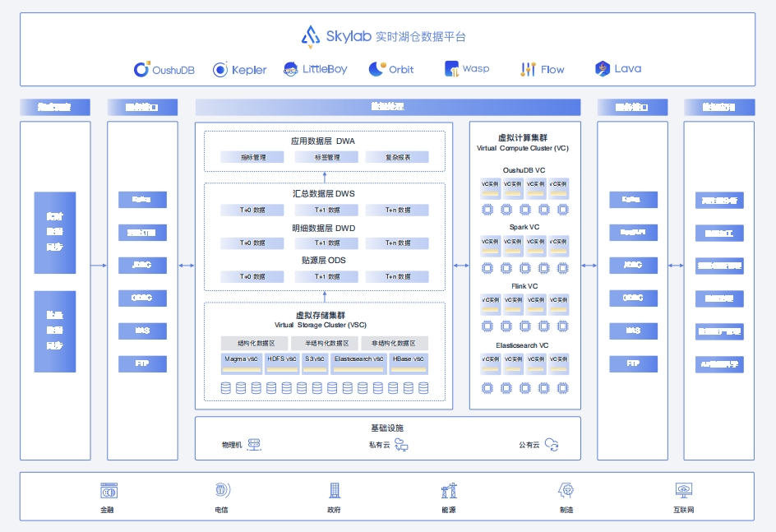Click the Elasticsearch VC label
The width and height of the screenshot is (776, 532).
[522, 345]
